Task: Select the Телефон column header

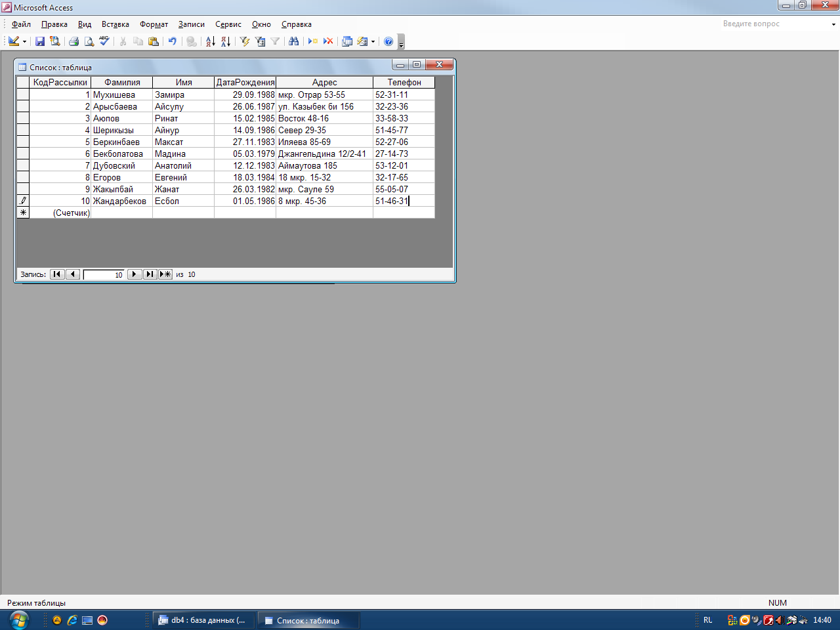Action: click(x=404, y=82)
